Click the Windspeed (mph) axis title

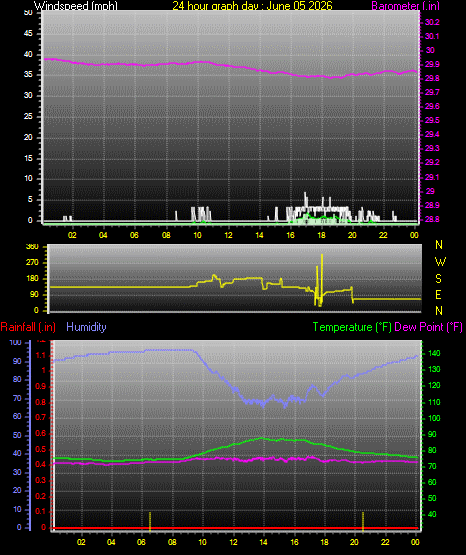[x=76, y=6]
